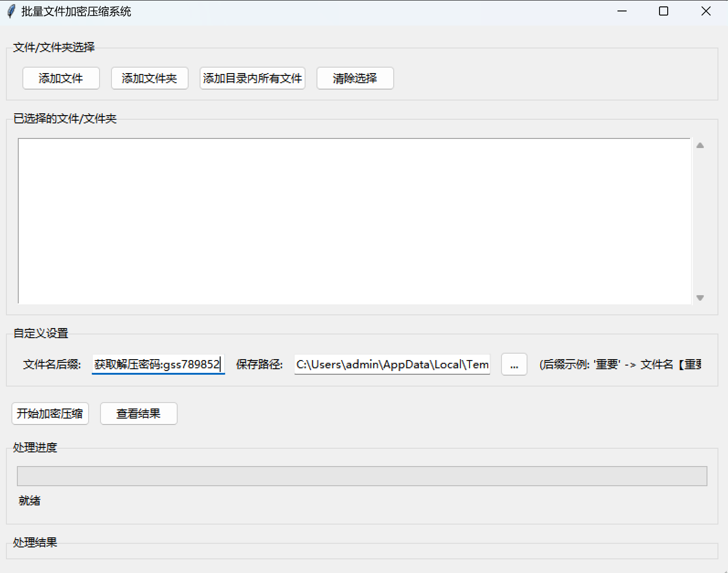This screenshot has width=728, height=573.
Task: Click inside the selected files list box
Action: 354,221
